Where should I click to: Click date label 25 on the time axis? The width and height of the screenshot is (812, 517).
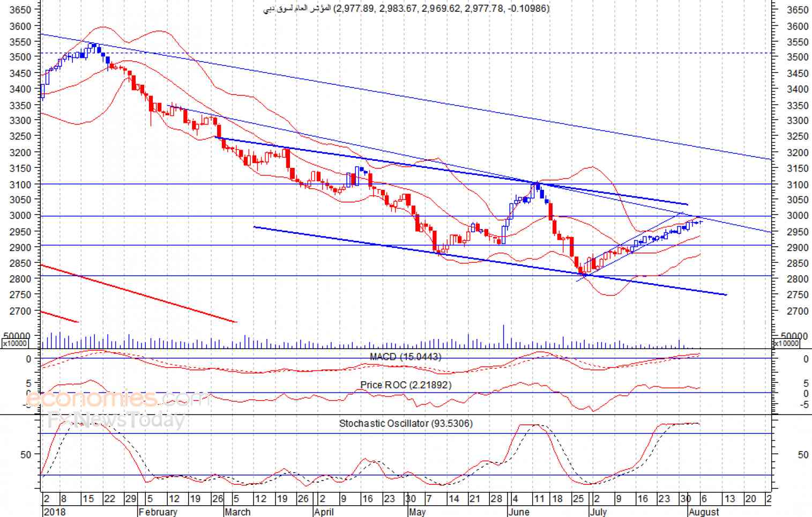coord(578,499)
